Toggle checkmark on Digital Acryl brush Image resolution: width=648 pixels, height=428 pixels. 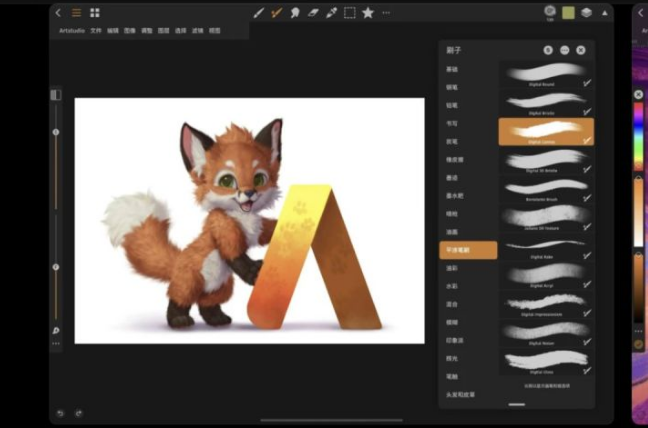pos(587,284)
